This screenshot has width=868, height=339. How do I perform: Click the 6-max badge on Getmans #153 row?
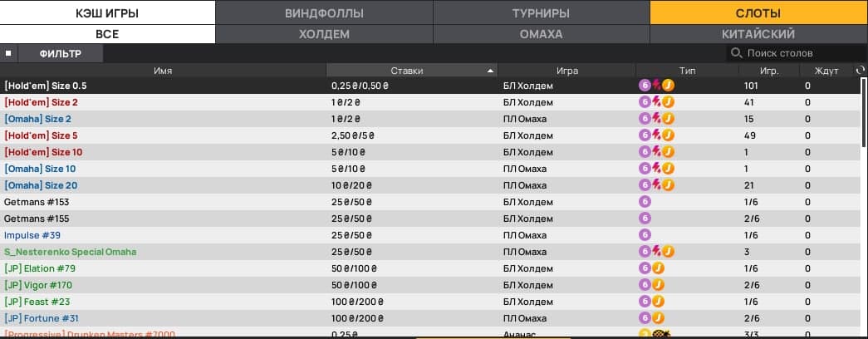coord(644,202)
